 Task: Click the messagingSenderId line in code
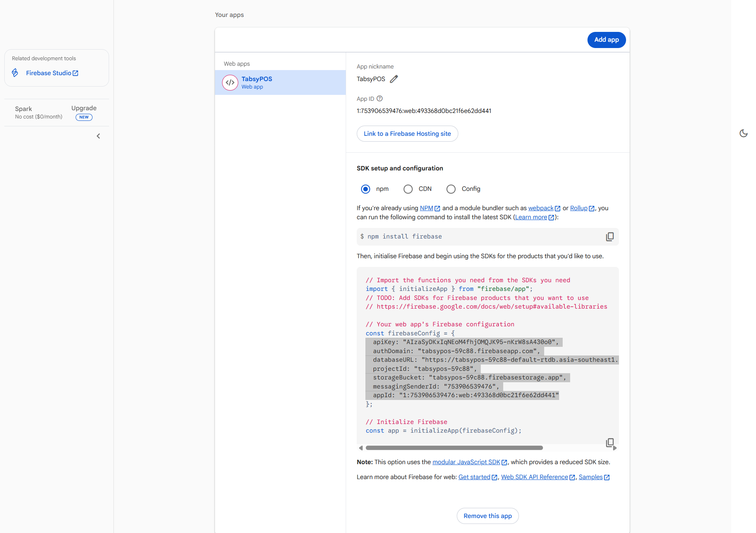point(436,387)
